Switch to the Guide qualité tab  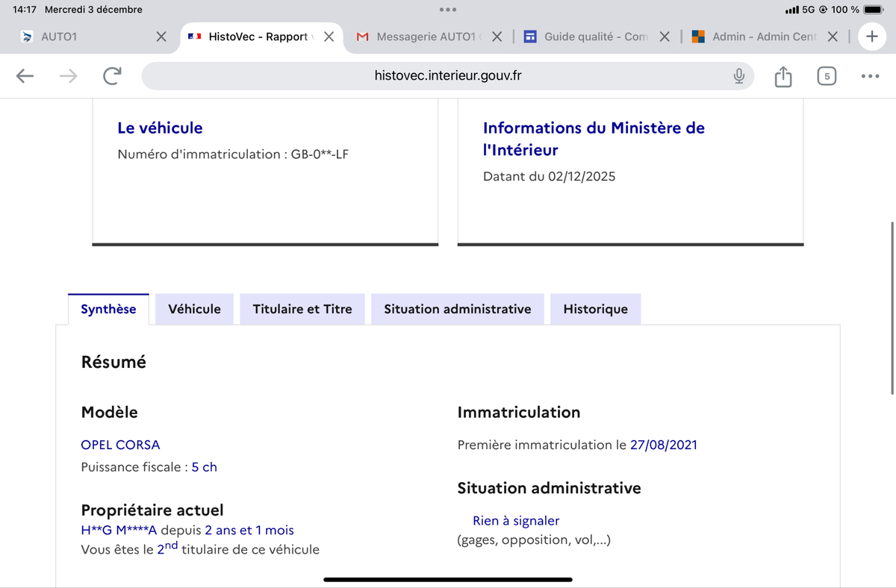[x=594, y=37]
